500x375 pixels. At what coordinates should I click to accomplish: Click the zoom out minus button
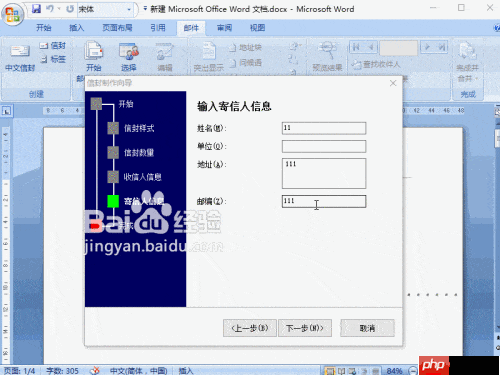(x=413, y=370)
